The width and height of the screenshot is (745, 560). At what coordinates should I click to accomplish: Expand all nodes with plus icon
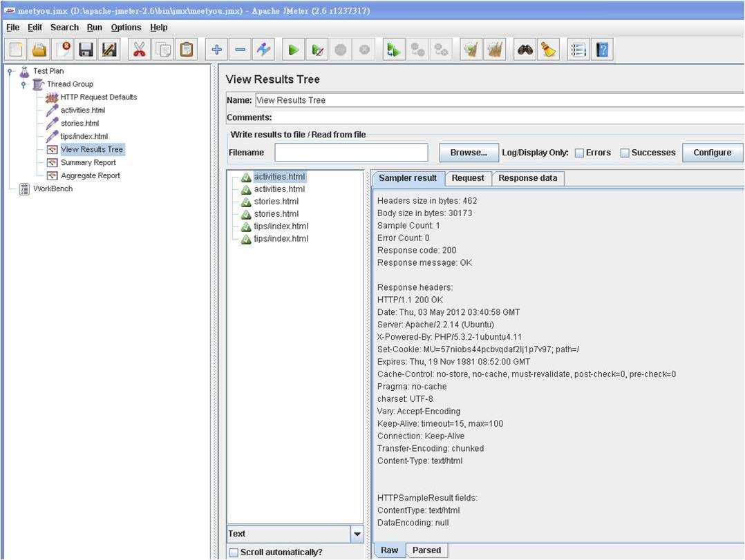217,49
